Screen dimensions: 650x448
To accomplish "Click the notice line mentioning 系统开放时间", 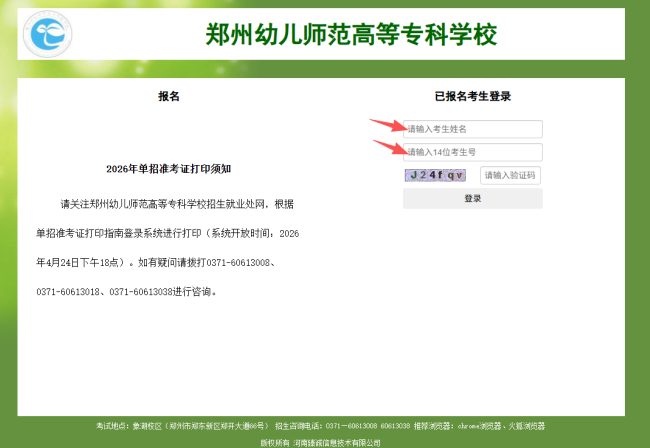I will click(167, 233).
